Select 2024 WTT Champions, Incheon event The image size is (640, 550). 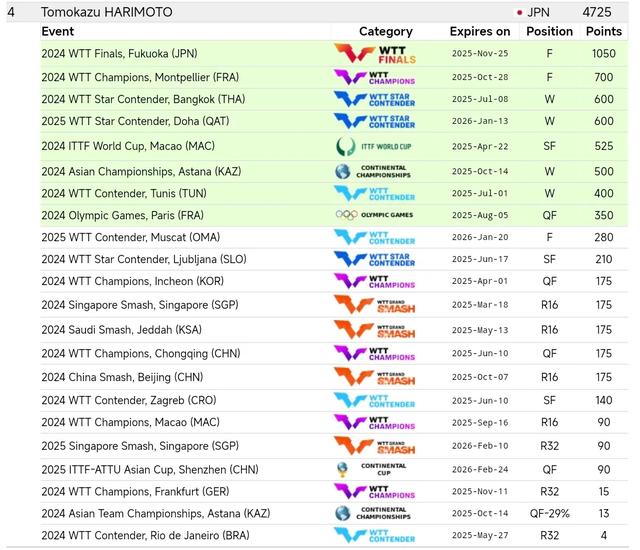[x=133, y=282]
